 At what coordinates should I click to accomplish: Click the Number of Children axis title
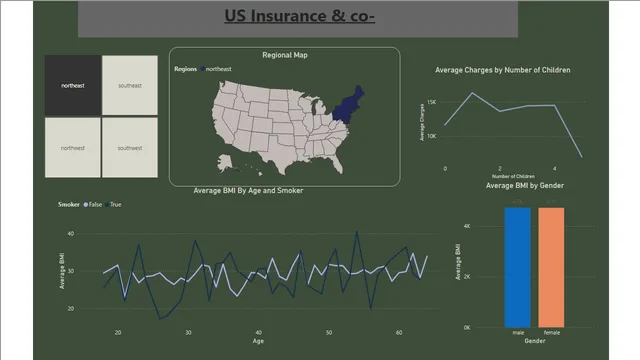[513, 176]
